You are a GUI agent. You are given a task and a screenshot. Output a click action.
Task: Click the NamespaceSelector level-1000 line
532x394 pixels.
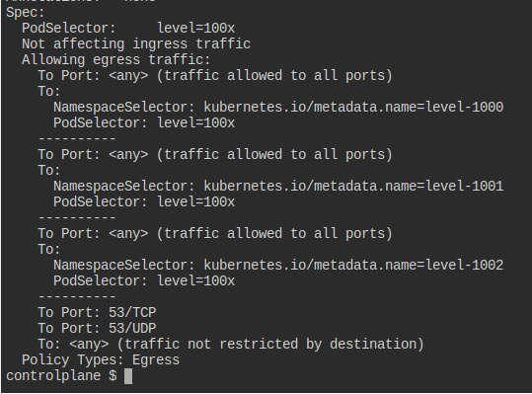(x=278, y=108)
